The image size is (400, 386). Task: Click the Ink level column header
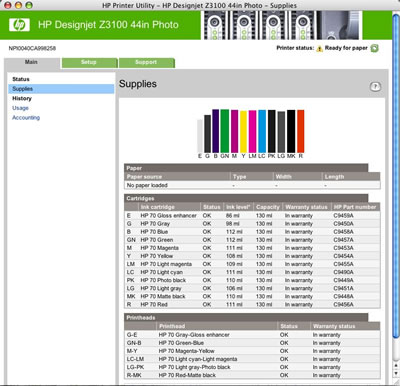pyautogui.click(x=238, y=207)
